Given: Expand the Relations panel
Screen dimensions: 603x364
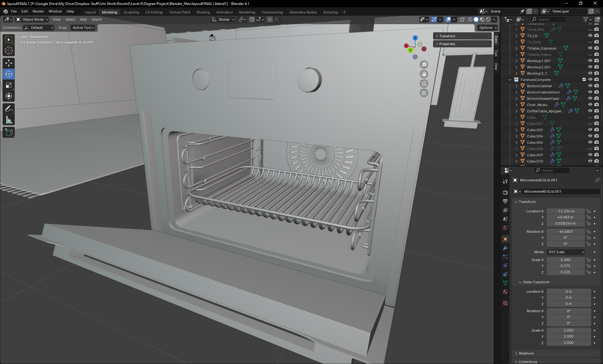Looking at the screenshot, I should pyautogui.click(x=526, y=353).
